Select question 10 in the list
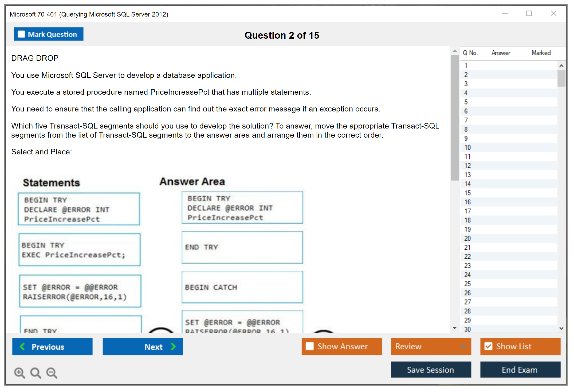The image size is (574, 392). click(467, 147)
